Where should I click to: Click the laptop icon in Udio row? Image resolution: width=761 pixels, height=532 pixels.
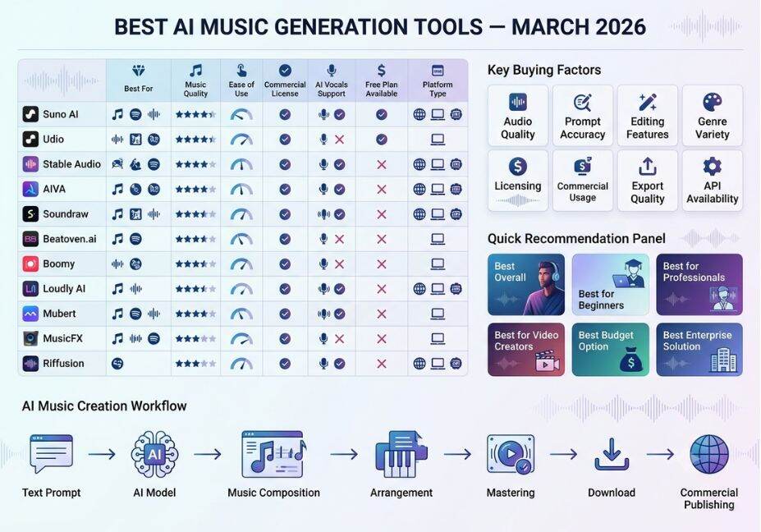(438, 140)
